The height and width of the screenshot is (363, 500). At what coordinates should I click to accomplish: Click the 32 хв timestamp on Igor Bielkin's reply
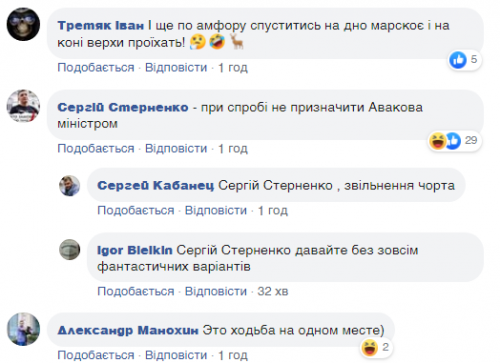[273, 291]
